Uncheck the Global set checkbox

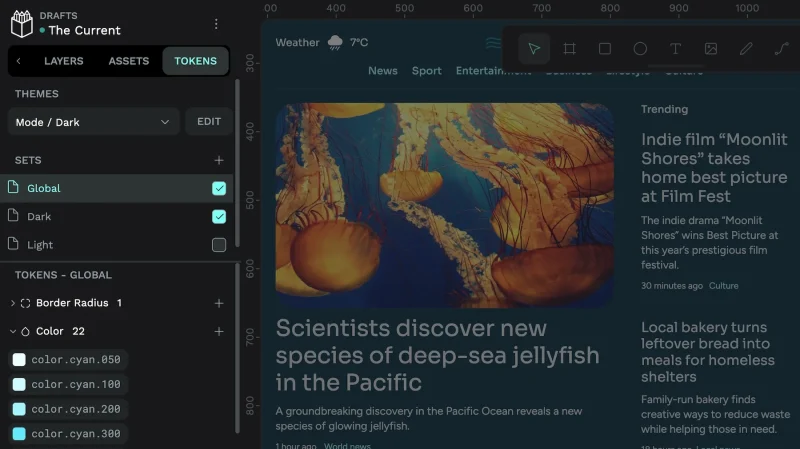pyautogui.click(x=219, y=188)
